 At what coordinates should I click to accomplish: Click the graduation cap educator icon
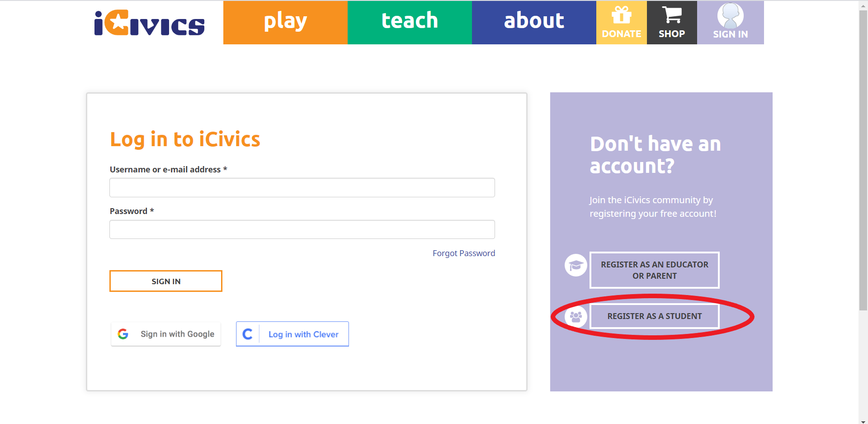click(576, 265)
